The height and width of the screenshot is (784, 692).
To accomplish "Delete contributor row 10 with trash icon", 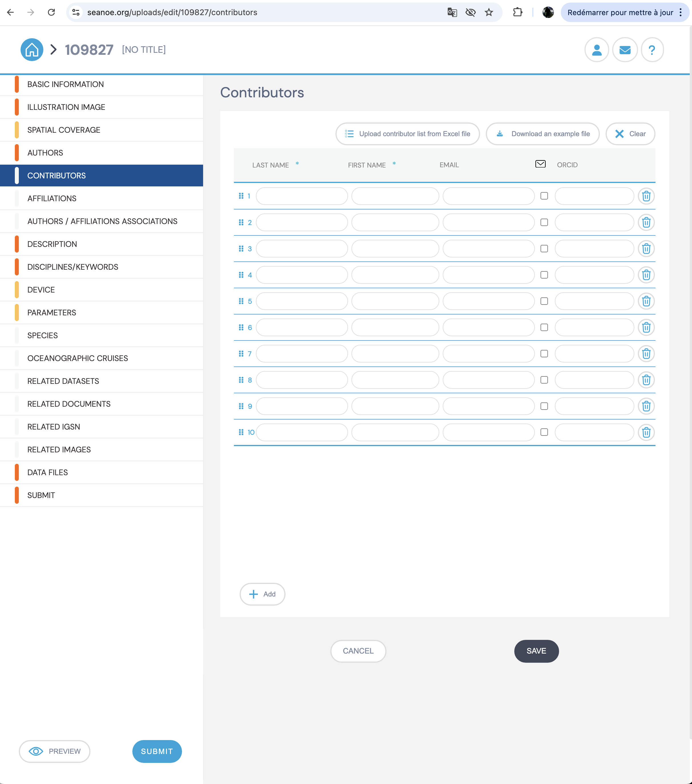I will (x=646, y=432).
